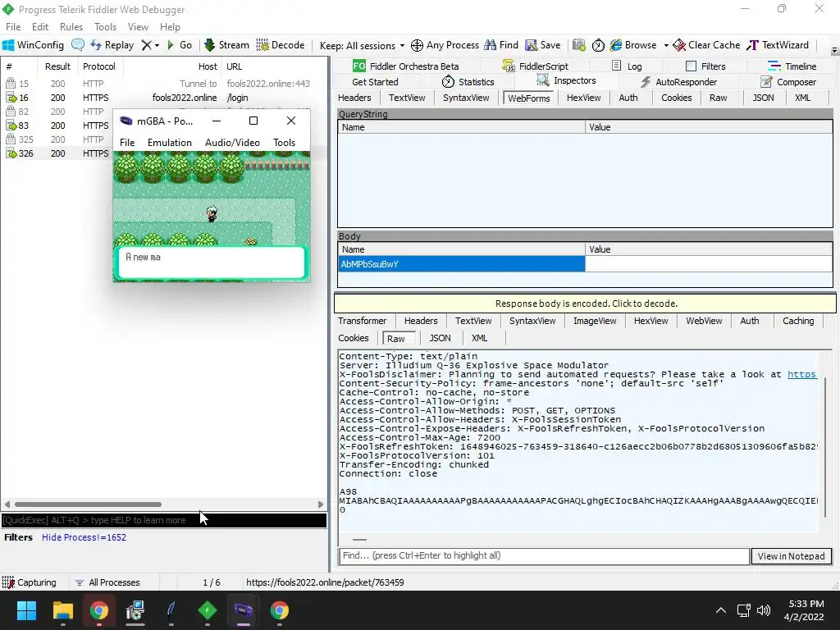Click the camera screenshot toolbar icon
This screenshot has height=630, width=840.
point(578,45)
